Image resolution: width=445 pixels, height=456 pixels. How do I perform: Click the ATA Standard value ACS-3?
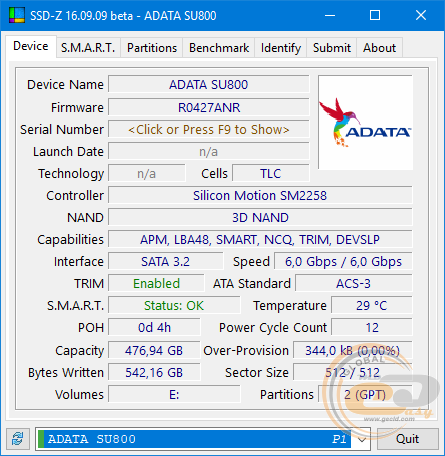click(354, 283)
